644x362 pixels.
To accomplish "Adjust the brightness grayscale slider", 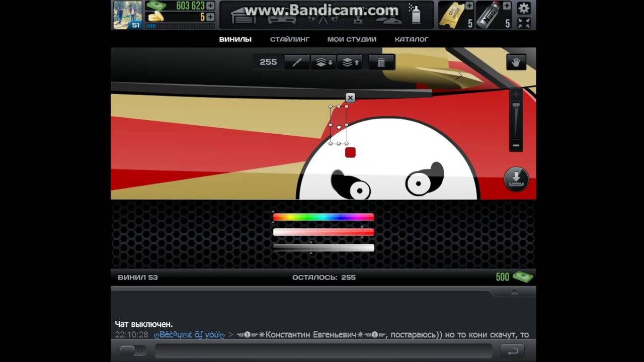I will point(324,247).
